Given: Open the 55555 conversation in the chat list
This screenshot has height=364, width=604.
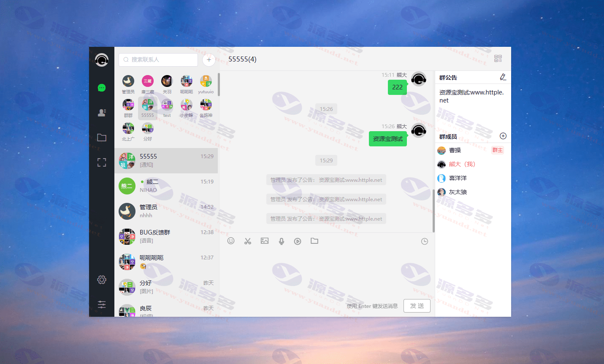Looking at the screenshot, I should click(x=166, y=161).
